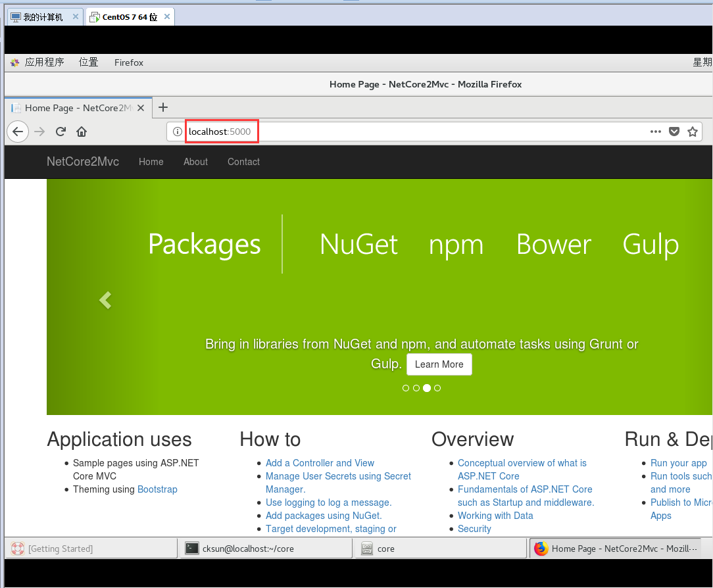
Task: Open Run your app link
Action: 678,463
